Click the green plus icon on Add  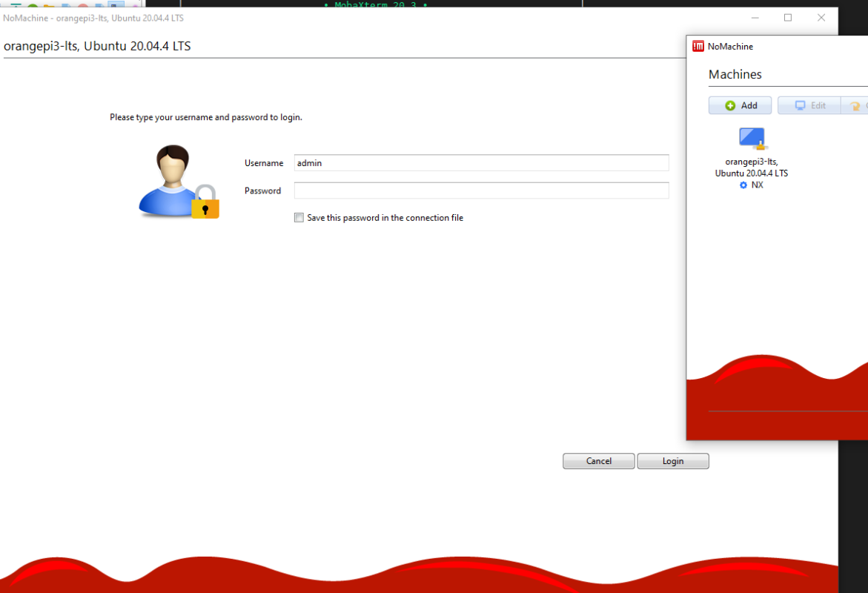click(x=730, y=105)
